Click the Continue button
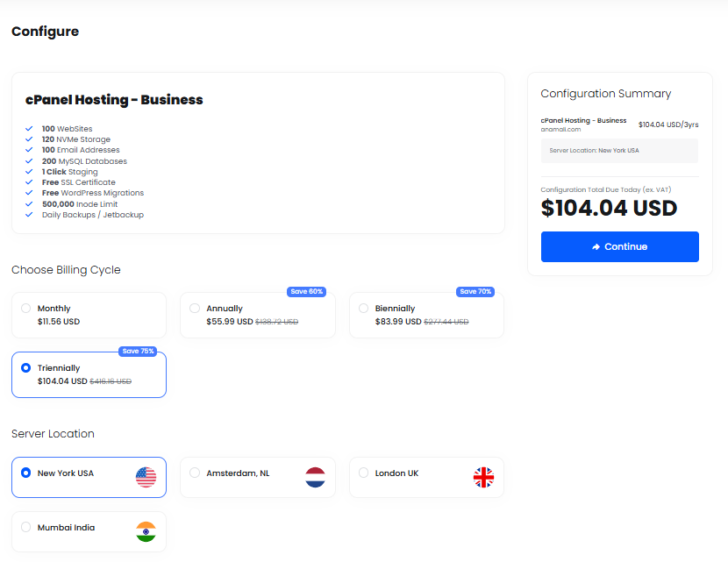The height and width of the screenshot is (562, 728). 619,247
